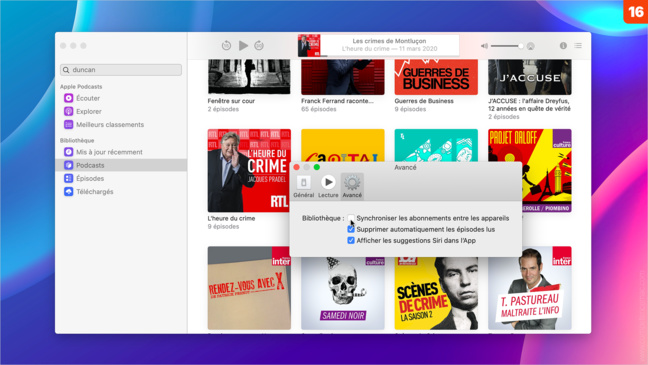Open the teal rockets podcast artwork

click(436, 145)
